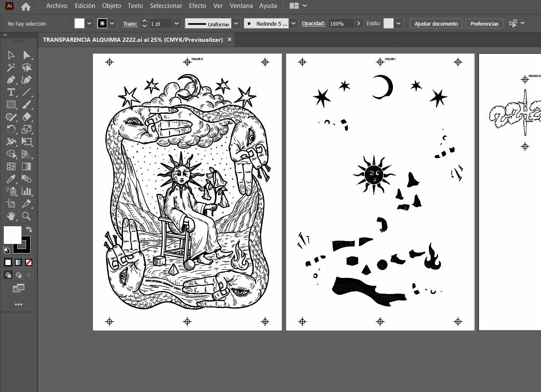Open Preferencias from the control bar
541x392 pixels.
[484, 24]
